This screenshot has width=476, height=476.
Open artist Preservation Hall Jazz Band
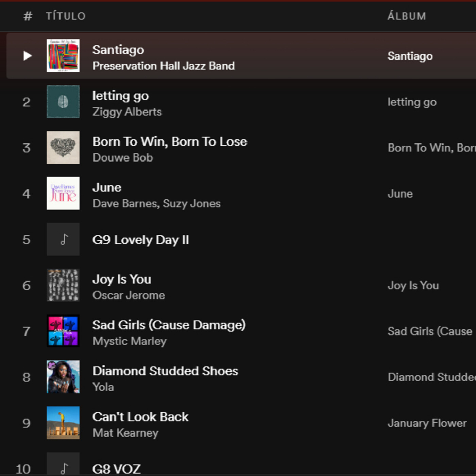[164, 66]
